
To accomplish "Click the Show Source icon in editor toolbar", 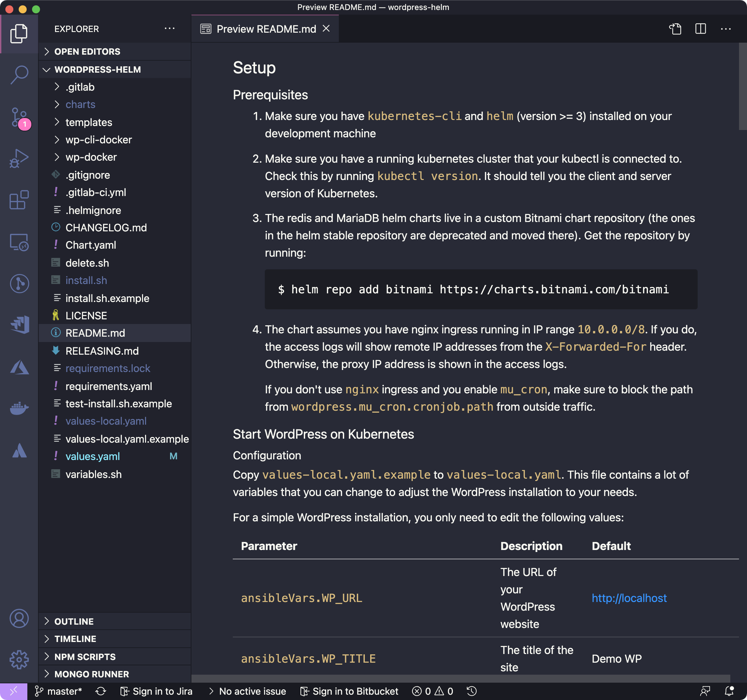I will tap(675, 29).
